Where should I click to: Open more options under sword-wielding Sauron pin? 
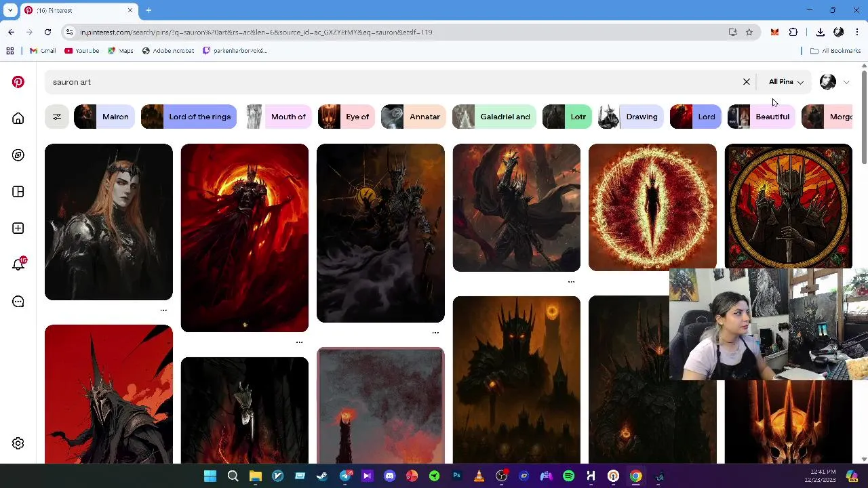click(571, 282)
